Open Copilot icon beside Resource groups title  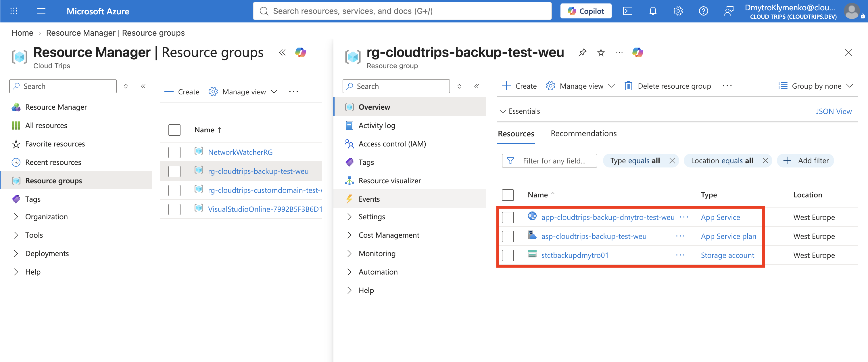pos(300,52)
